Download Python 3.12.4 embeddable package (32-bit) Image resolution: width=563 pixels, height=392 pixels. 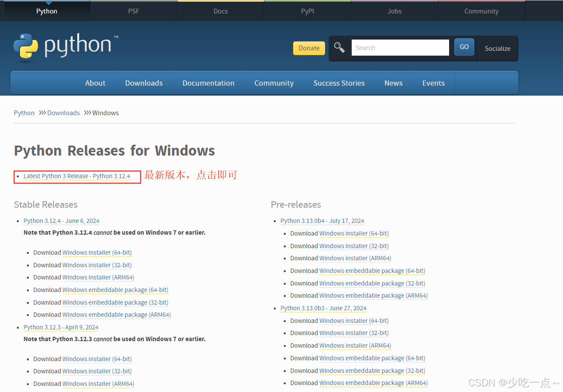point(115,302)
